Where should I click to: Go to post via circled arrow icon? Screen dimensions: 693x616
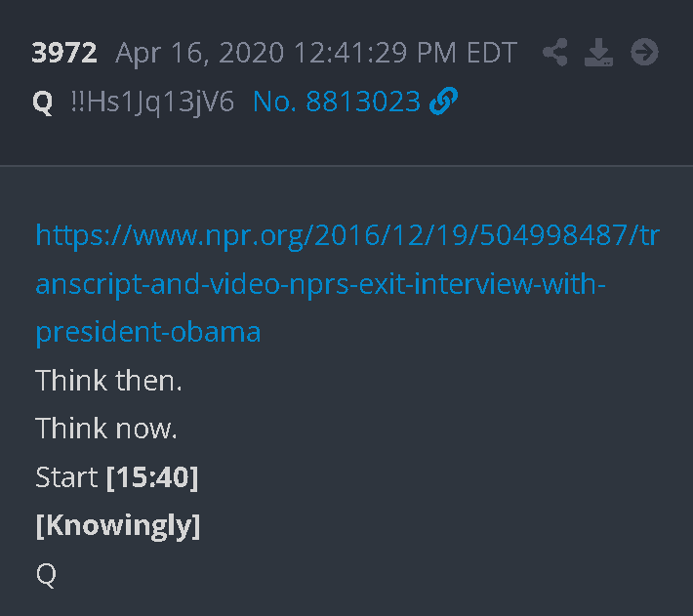pos(644,52)
